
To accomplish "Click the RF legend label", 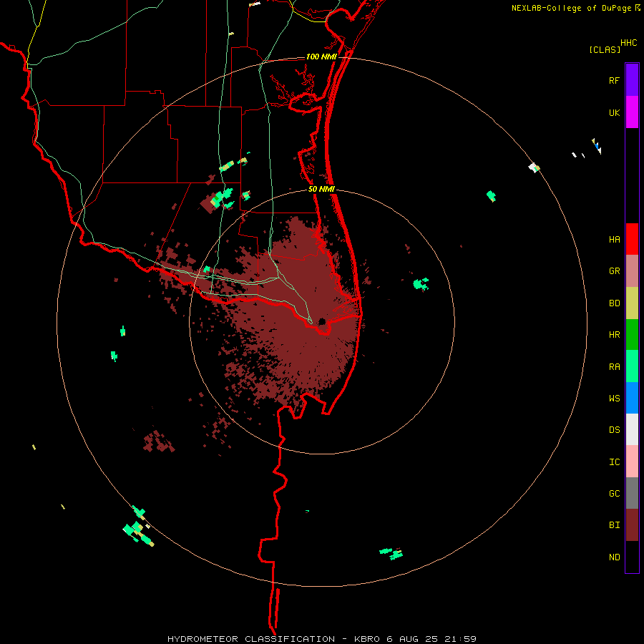I will (x=614, y=80).
